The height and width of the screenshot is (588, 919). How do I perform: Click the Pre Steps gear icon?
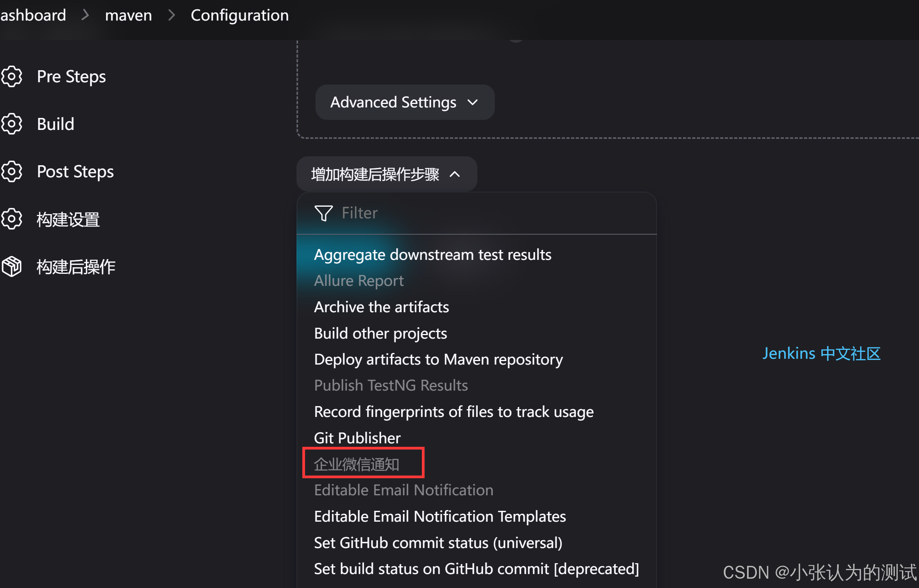click(12, 76)
